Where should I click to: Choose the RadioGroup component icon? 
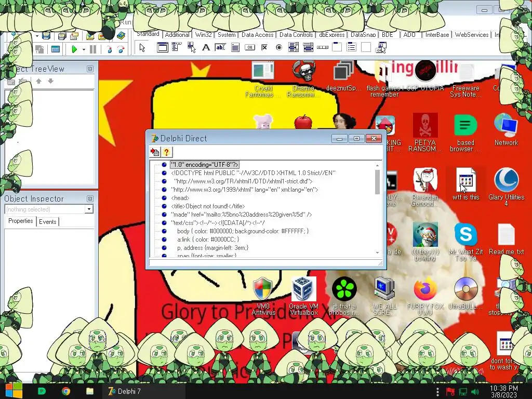[x=352, y=47]
